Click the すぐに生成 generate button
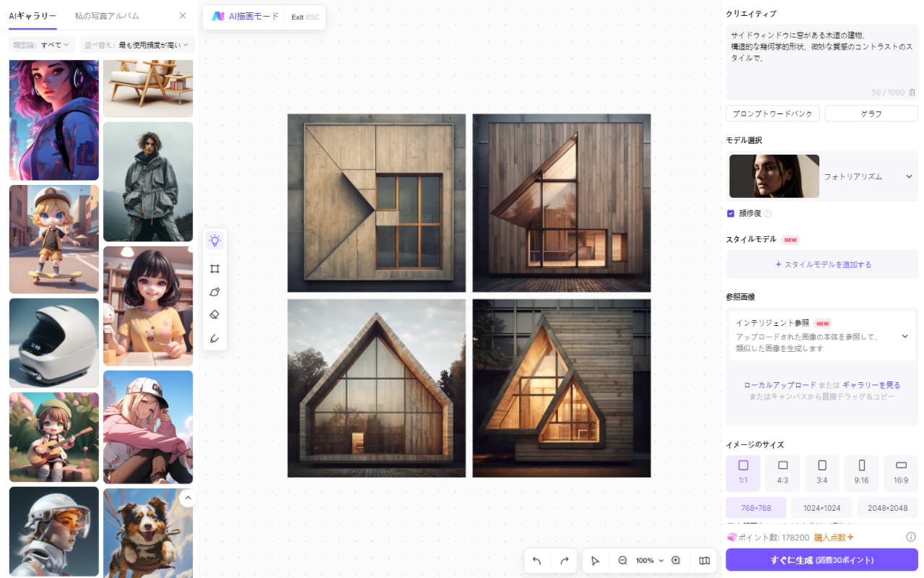 pos(821,560)
